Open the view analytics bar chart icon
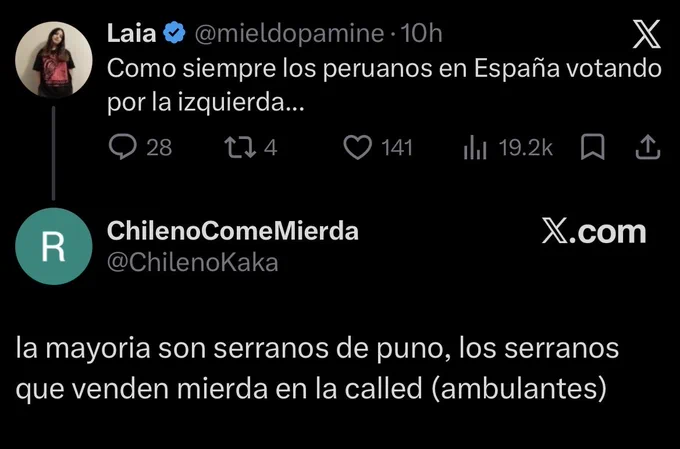The image size is (680, 449). click(x=475, y=147)
